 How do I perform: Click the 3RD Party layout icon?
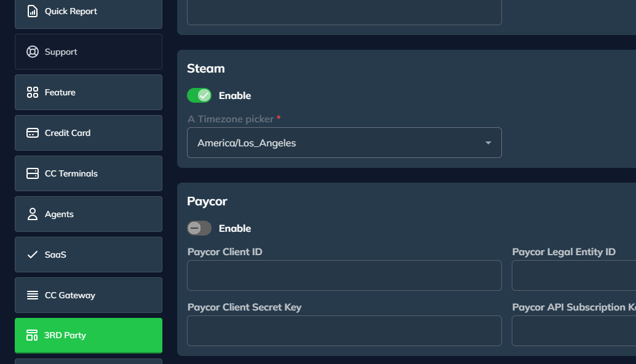32,336
